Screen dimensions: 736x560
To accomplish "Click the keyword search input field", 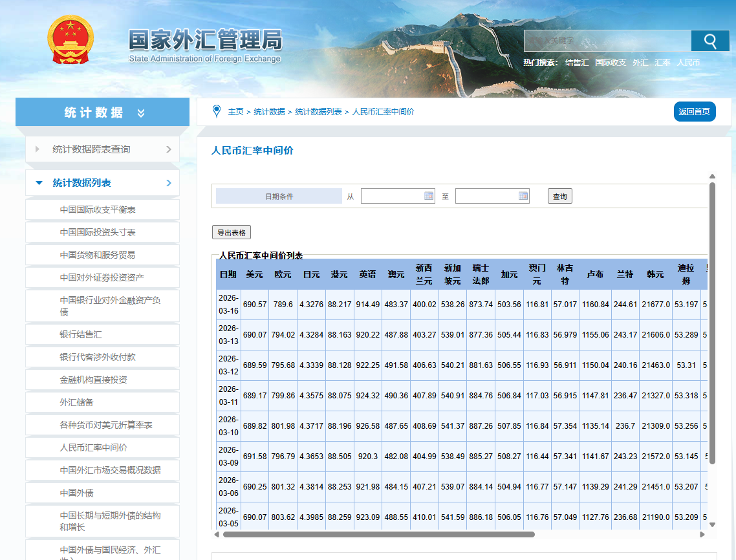I will 607,41.
